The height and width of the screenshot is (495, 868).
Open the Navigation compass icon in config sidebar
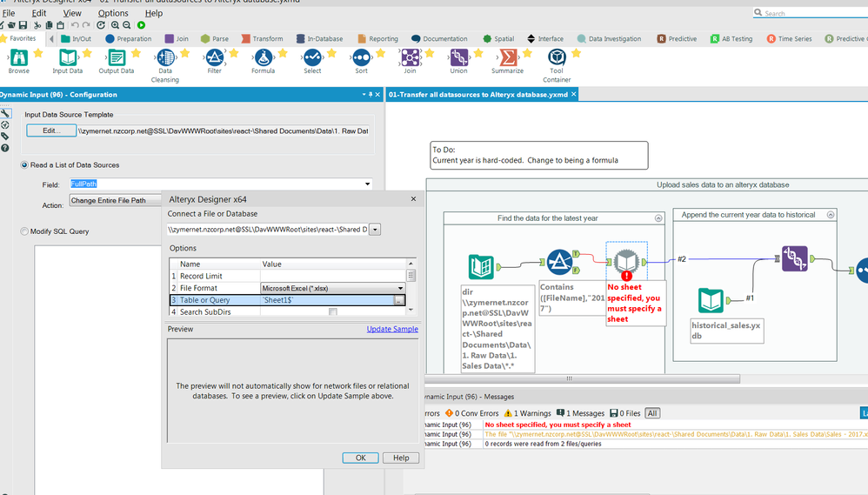click(5, 125)
